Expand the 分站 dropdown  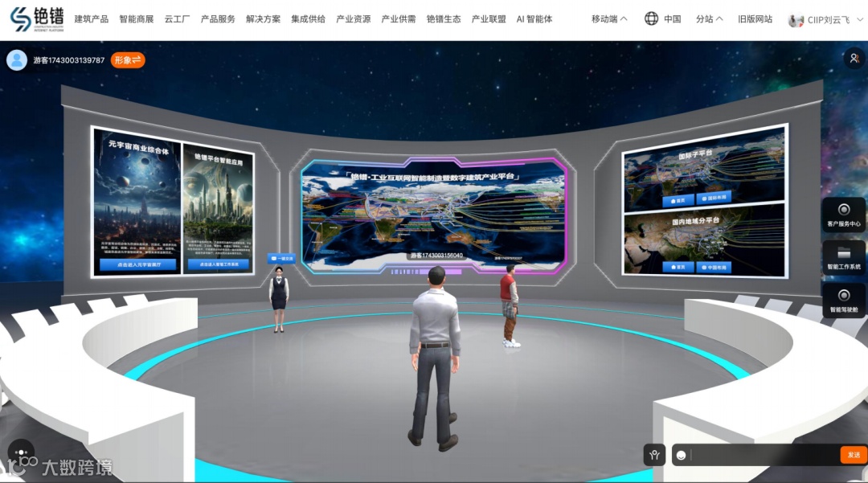(709, 18)
